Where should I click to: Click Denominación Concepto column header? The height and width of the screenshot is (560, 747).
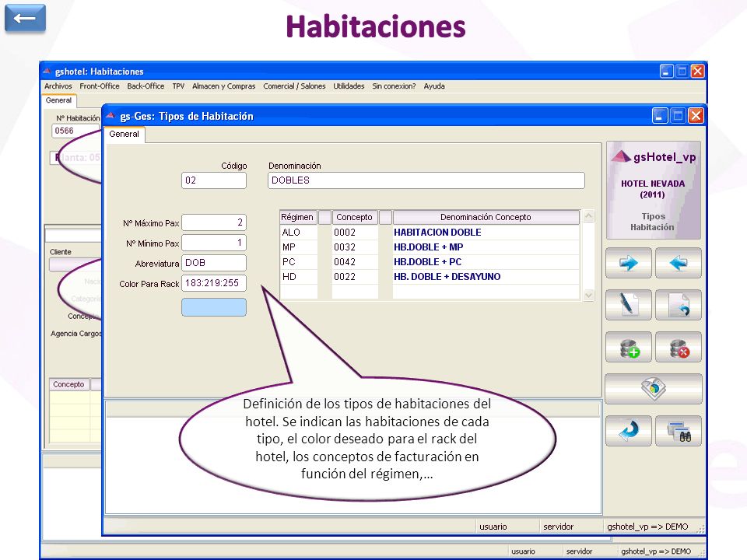point(486,217)
